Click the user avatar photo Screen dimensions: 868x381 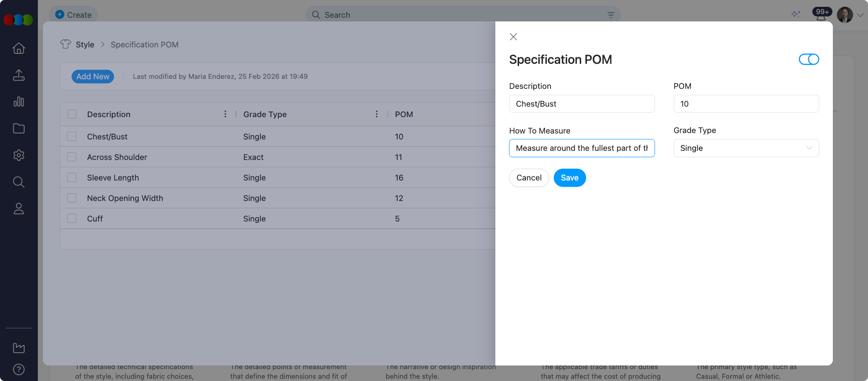845,15
